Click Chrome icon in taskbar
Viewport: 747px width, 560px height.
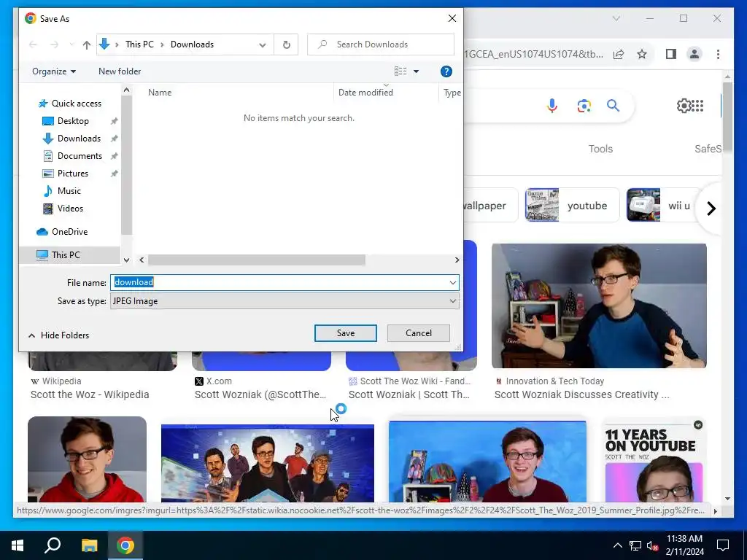pyautogui.click(x=125, y=545)
